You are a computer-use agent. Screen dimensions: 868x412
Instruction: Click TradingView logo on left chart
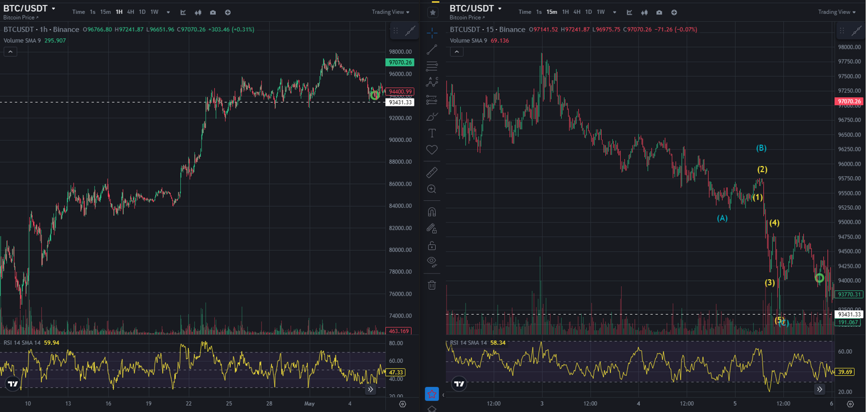point(13,384)
